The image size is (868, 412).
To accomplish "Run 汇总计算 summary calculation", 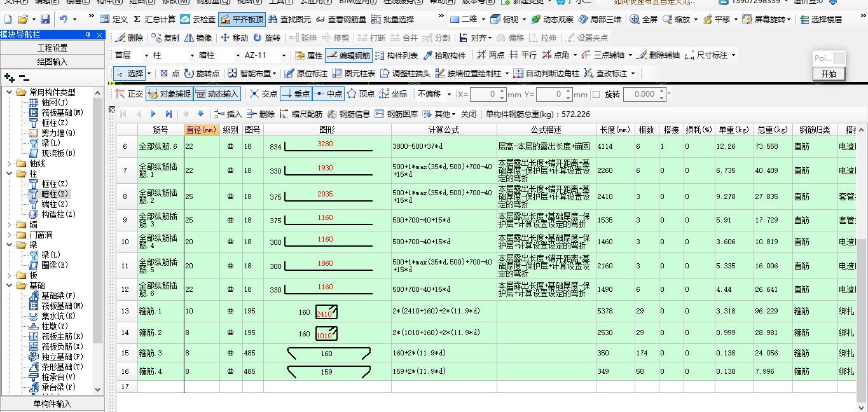I will tap(155, 19).
